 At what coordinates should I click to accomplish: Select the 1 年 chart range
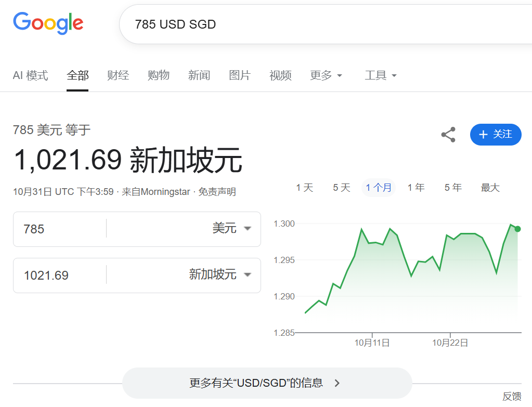click(x=416, y=188)
